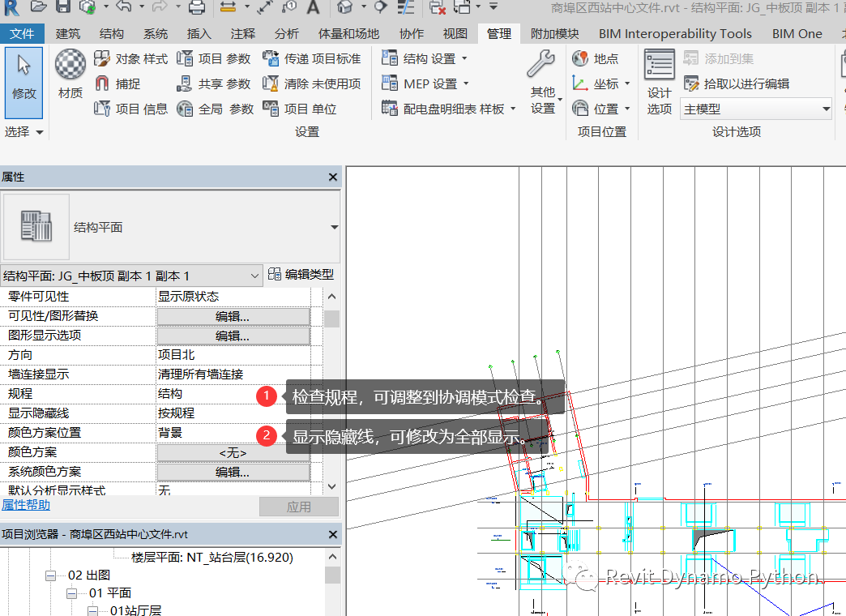Click Transfer Project Standards (传递项目标准)
Viewport: 846px width, 616px height.
311,58
